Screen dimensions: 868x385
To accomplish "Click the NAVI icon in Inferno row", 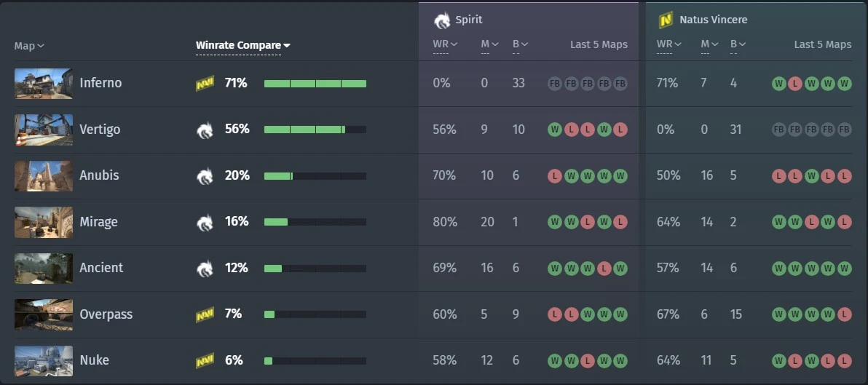I will pos(205,84).
